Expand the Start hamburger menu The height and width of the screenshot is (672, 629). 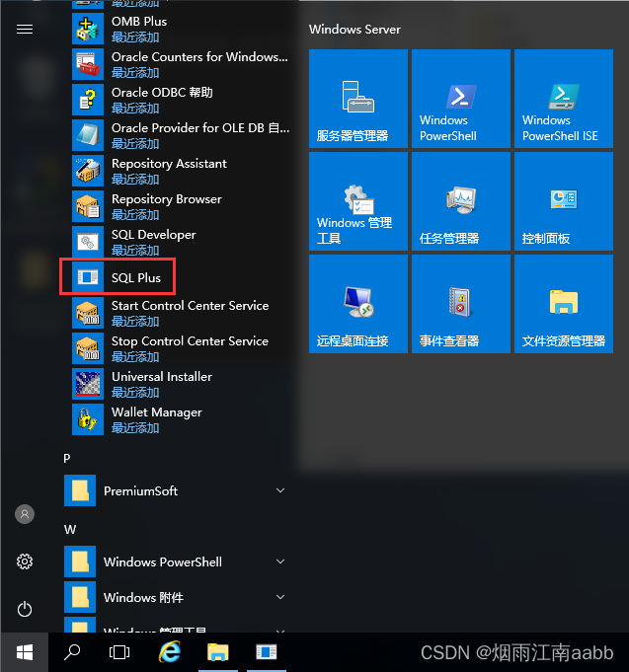(25, 30)
